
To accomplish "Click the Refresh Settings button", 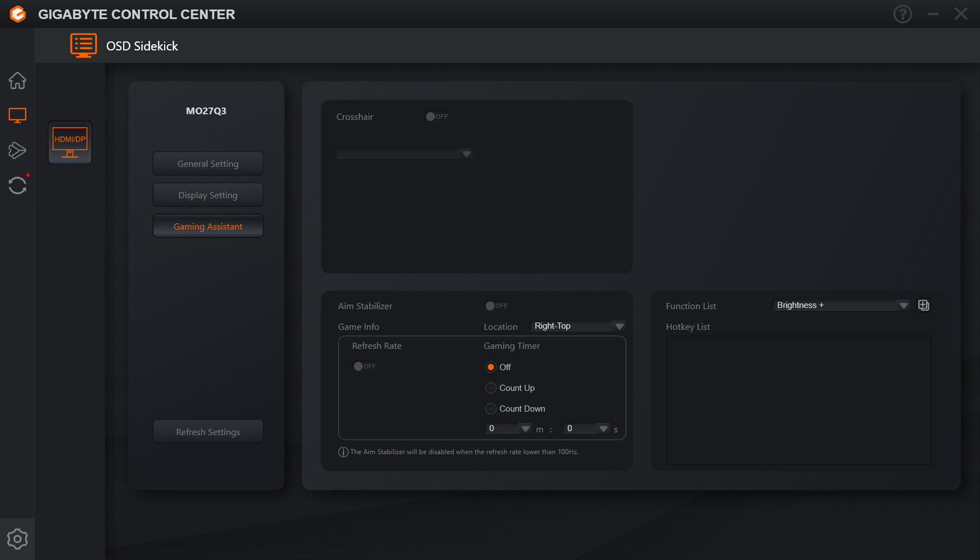I will 208,432.
